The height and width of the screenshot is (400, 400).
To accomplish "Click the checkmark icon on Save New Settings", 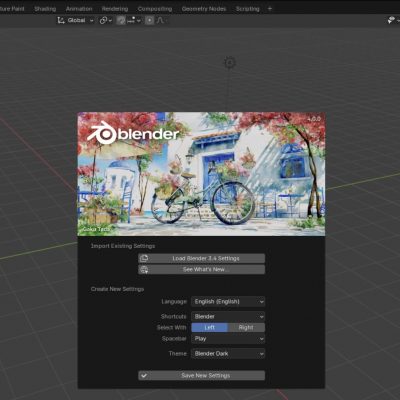I will pos(144,376).
